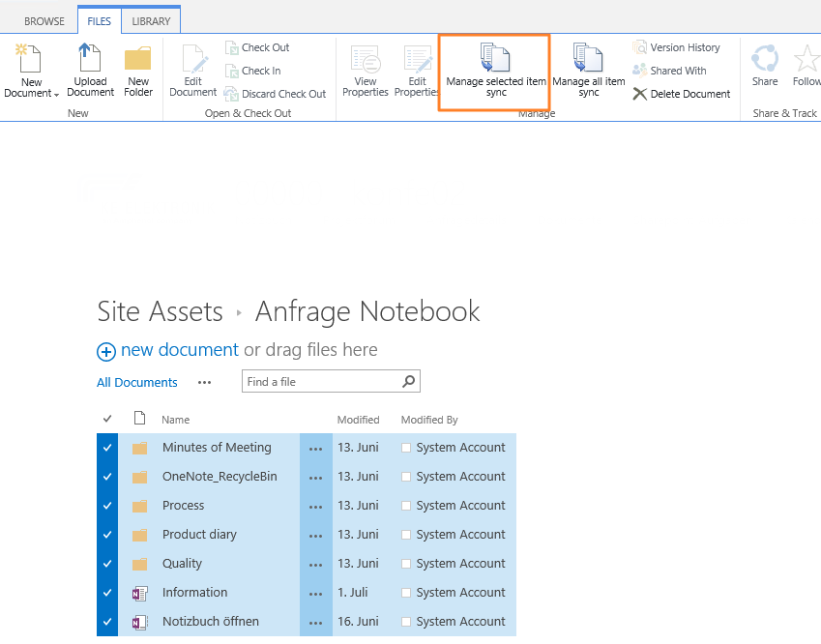Screen dimensions: 821x644
Task: Open Edit Properties
Action: tap(418, 71)
